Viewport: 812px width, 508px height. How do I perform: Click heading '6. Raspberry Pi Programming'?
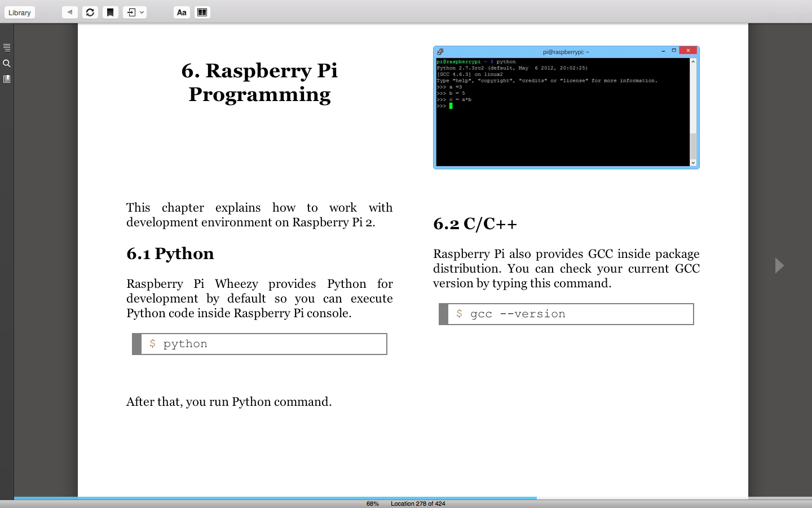click(259, 82)
